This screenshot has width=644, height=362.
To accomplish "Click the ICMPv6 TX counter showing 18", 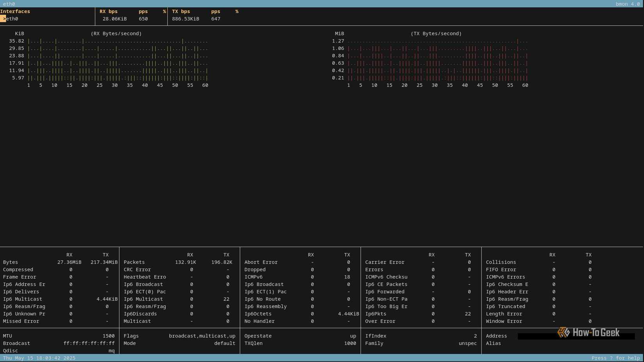I will (x=347, y=277).
